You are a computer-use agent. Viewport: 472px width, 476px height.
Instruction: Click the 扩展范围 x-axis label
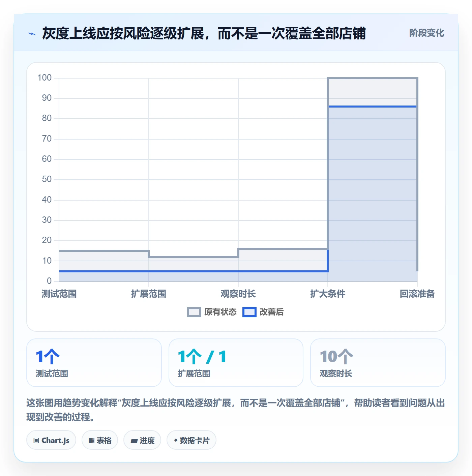point(149,294)
